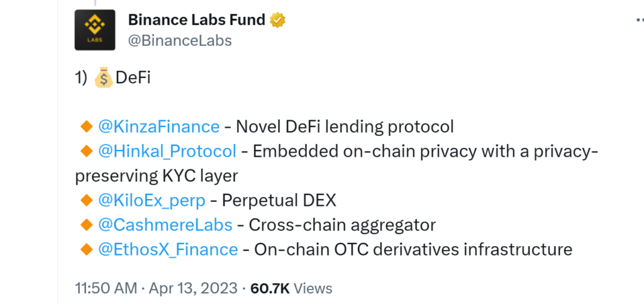
Task: Click the Apr 13, 2023 date
Action: pyautogui.click(x=193, y=288)
